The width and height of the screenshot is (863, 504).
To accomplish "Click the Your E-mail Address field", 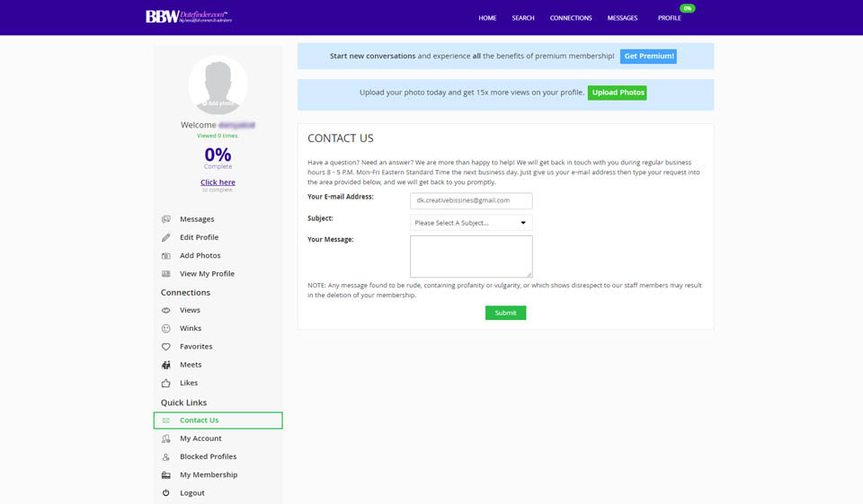I will [x=471, y=200].
